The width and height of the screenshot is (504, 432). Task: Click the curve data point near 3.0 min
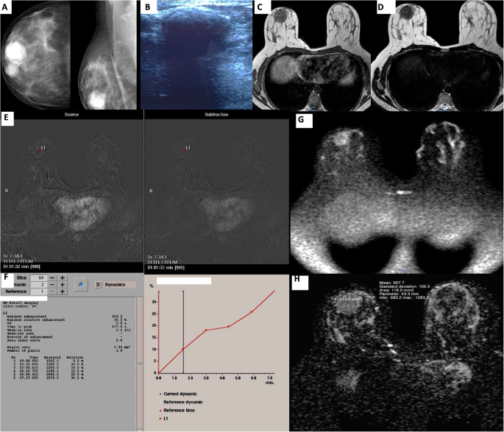(206, 330)
